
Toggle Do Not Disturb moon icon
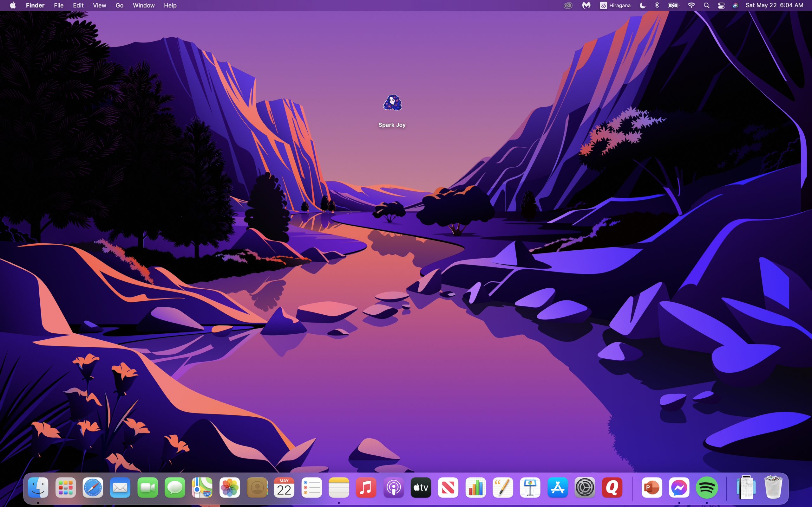(x=642, y=5)
